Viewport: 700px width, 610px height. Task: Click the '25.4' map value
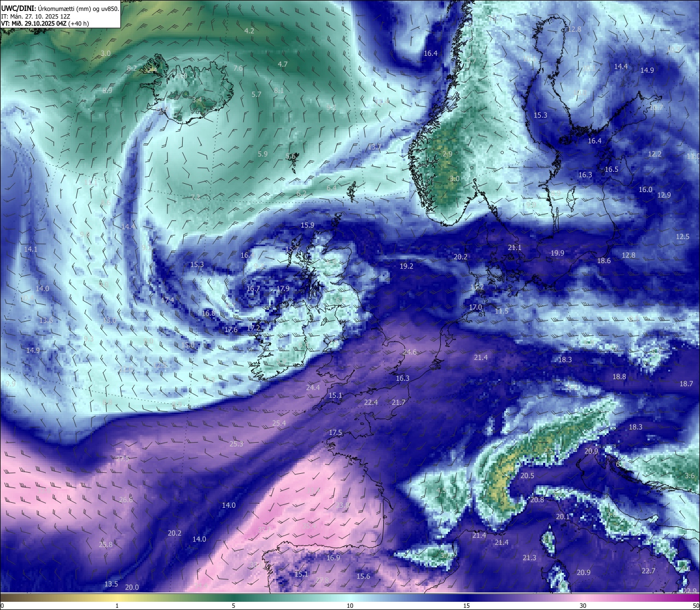pyautogui.click(x=279, y=423)
